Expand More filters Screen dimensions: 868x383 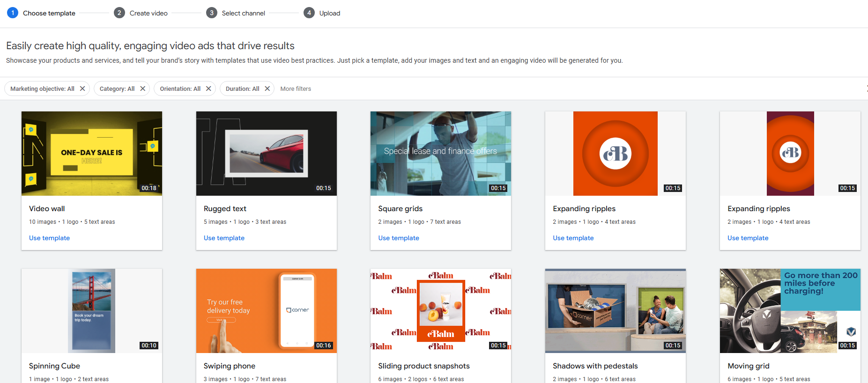point(296,88)
